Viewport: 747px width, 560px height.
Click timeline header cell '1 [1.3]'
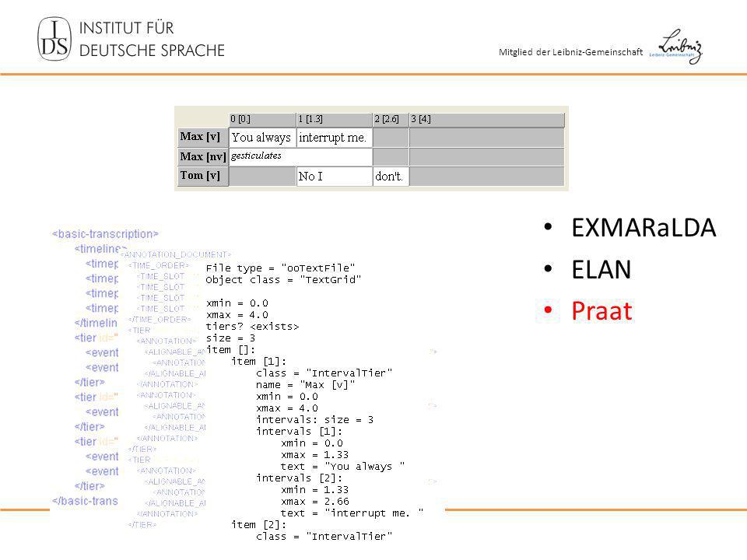(334, 119)
